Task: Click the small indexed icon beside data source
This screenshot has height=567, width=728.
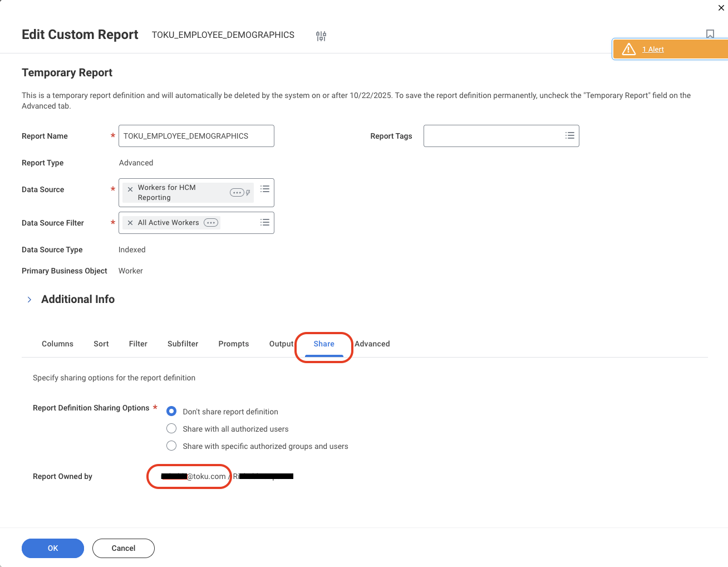Action: (248, 193)
